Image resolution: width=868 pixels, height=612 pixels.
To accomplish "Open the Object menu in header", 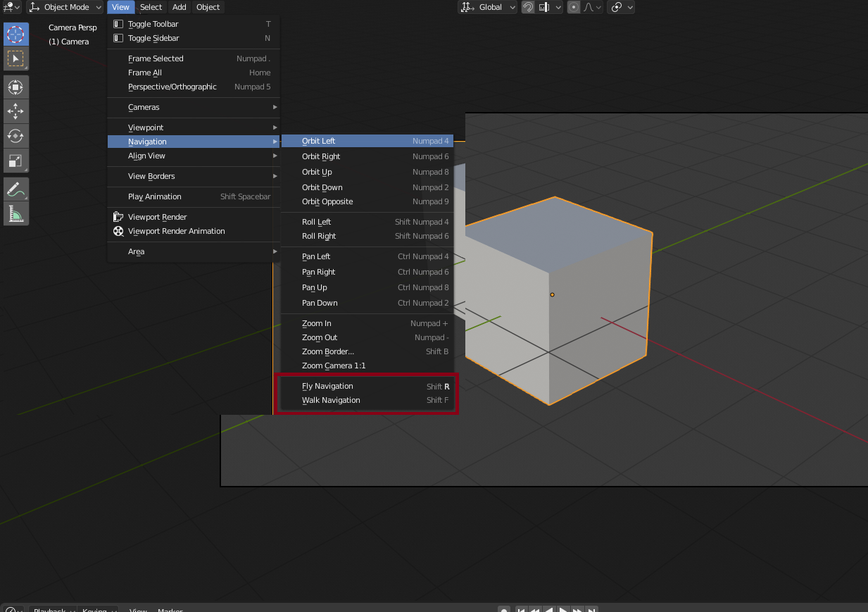I will click(x=208, y=7).
